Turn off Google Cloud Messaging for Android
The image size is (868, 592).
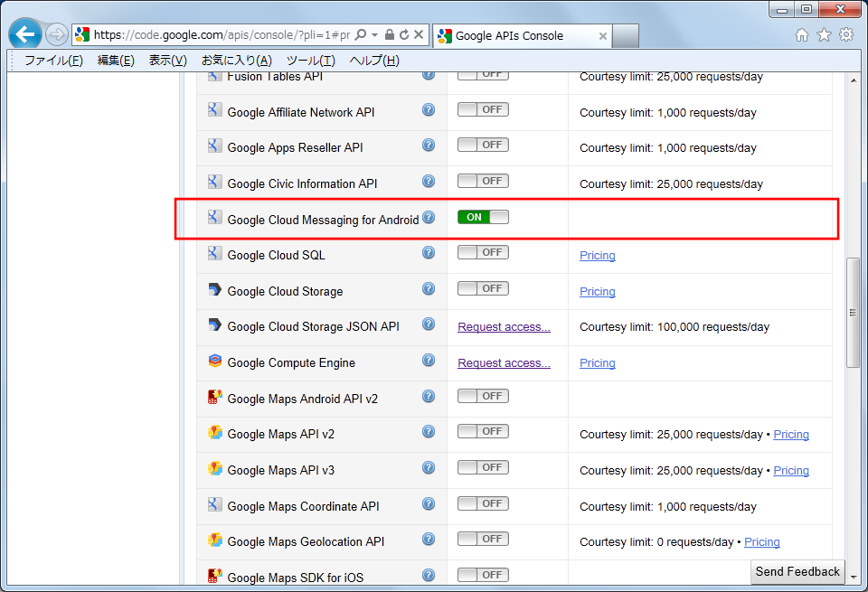pyautogui.click(x=483, y=217)
